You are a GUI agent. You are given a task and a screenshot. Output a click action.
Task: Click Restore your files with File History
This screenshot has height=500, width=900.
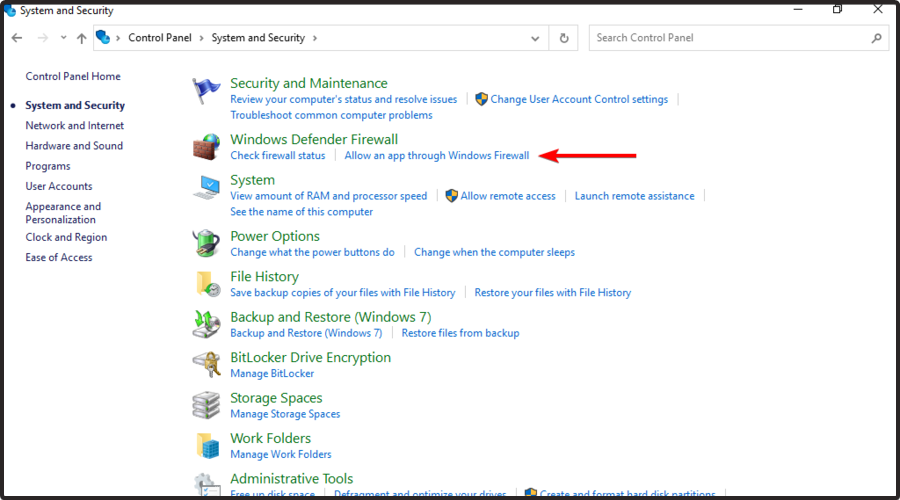pyautogui.click(x=553, y=293)
